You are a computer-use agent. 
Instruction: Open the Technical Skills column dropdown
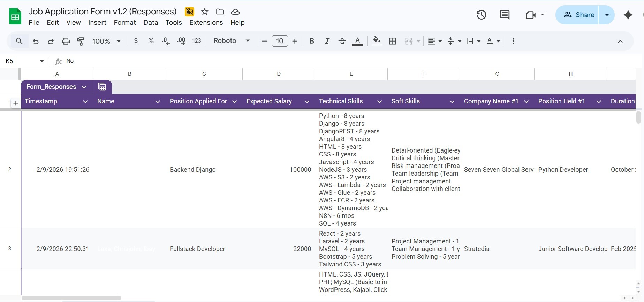pos(379,102)
